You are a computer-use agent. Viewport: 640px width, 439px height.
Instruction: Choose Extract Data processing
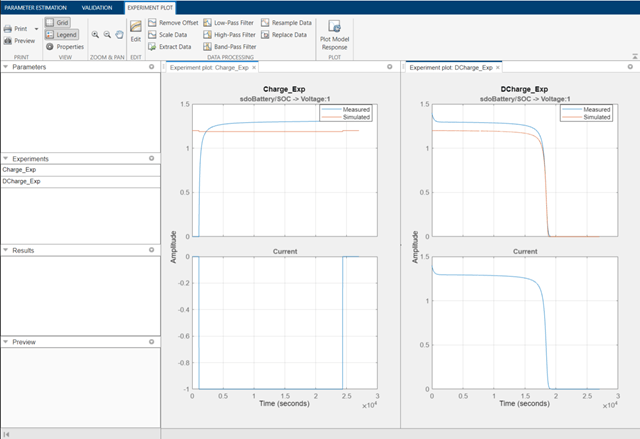(x=170, y=47)
